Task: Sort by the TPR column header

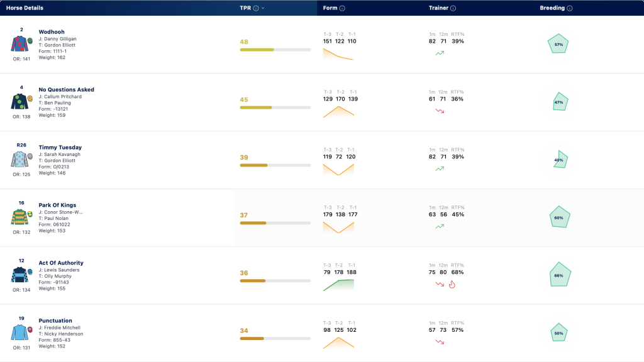Action: (245, 8)
